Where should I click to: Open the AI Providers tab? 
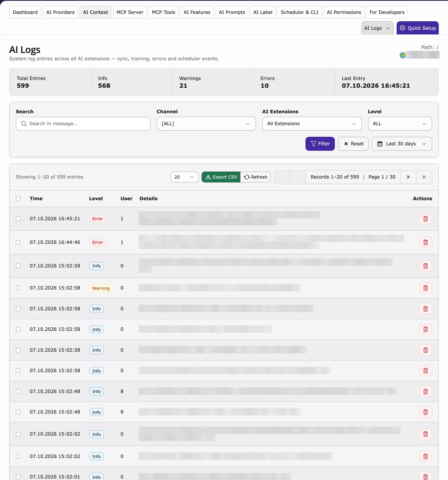(60, 12)
